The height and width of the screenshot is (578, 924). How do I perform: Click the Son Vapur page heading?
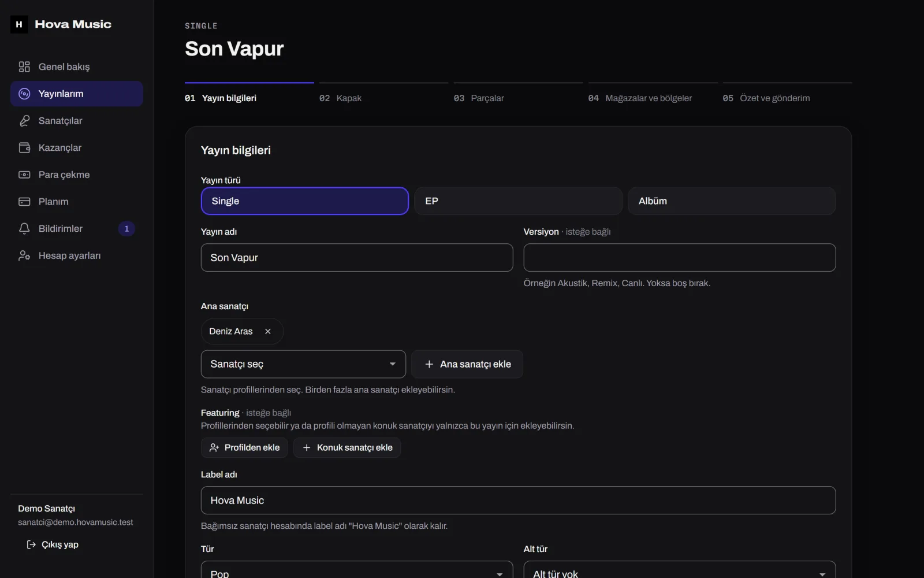[234, 49]
